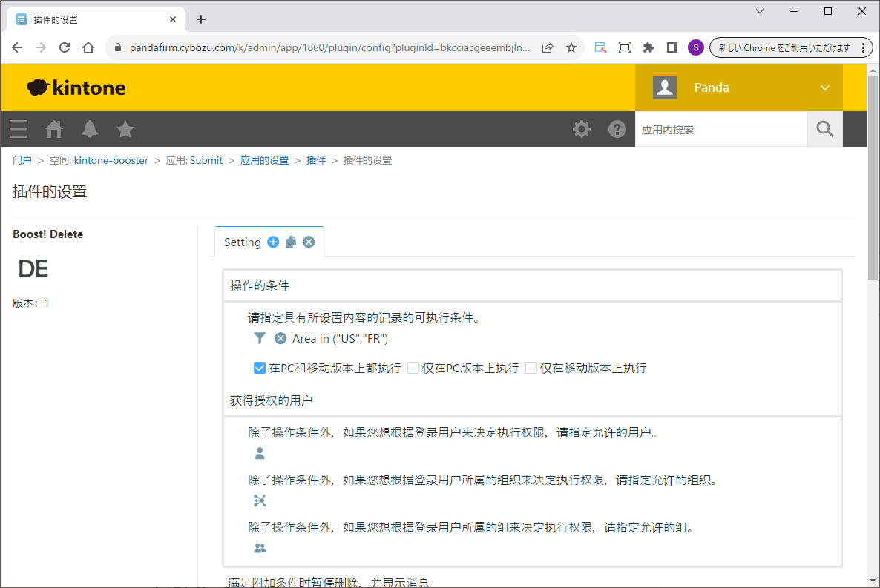
Task: Remove the Setting tab with X icon
Action: pos(309,242)
